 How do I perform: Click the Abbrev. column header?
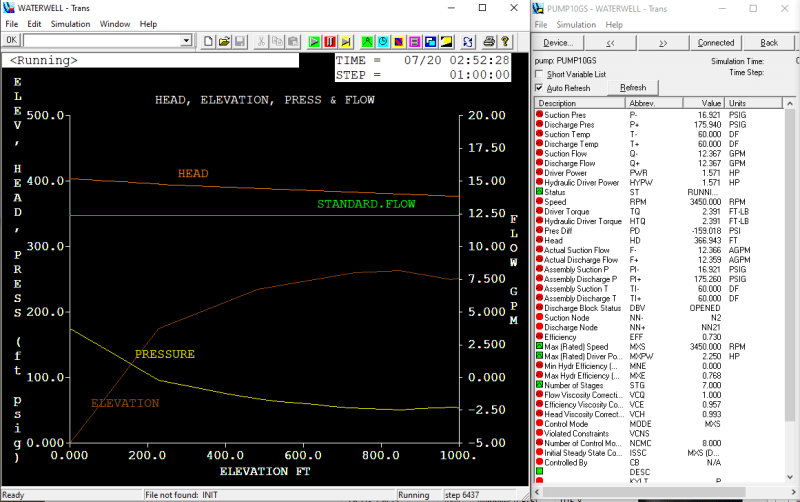(x=654, y=103)
